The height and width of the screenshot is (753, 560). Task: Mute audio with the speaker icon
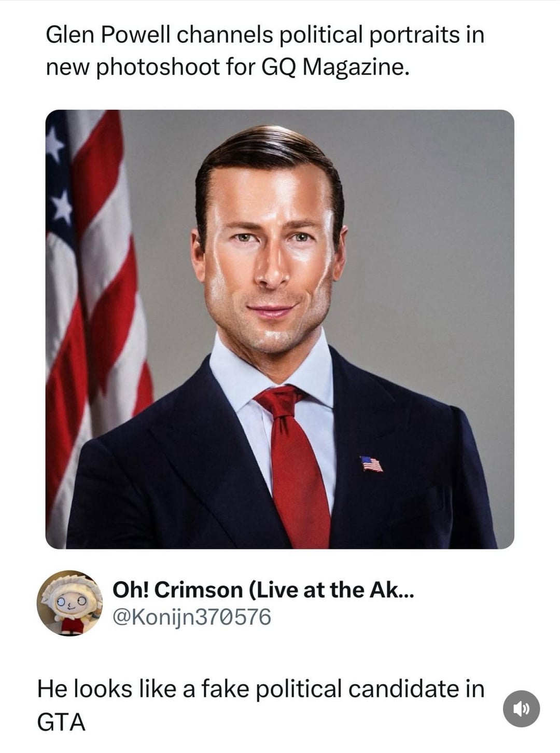coord(522,708)
